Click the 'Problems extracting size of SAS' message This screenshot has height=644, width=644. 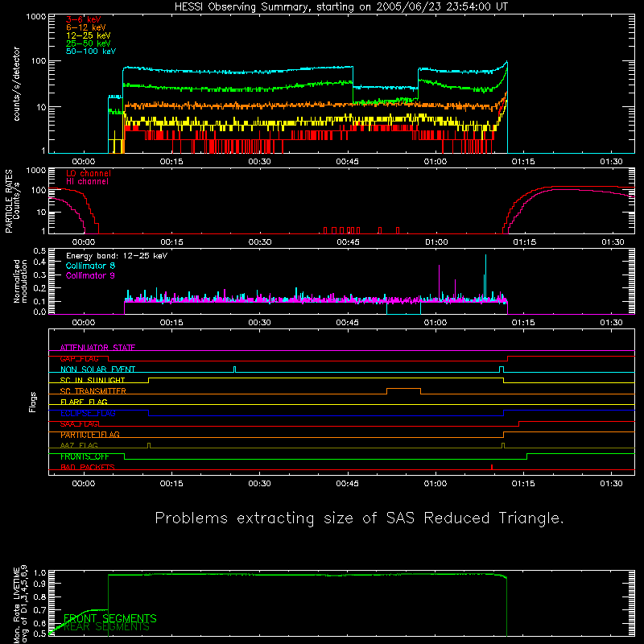(x=359, y=518)
